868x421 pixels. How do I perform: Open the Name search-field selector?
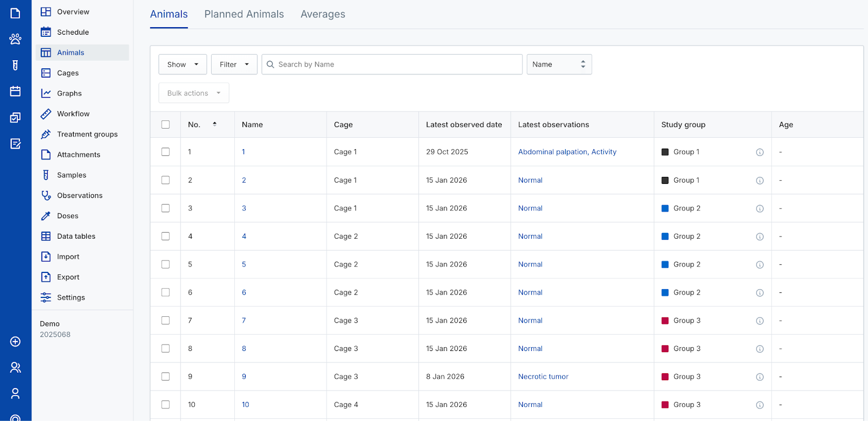[x=559, y=65]
